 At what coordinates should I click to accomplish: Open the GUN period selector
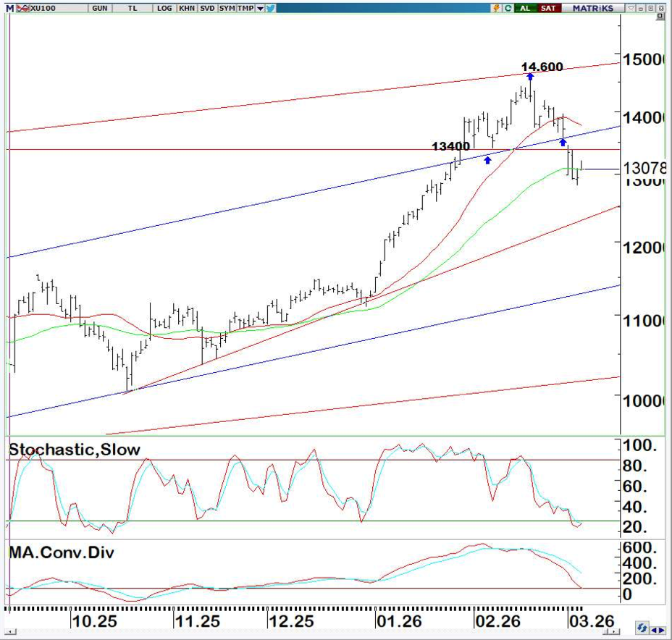100,8
